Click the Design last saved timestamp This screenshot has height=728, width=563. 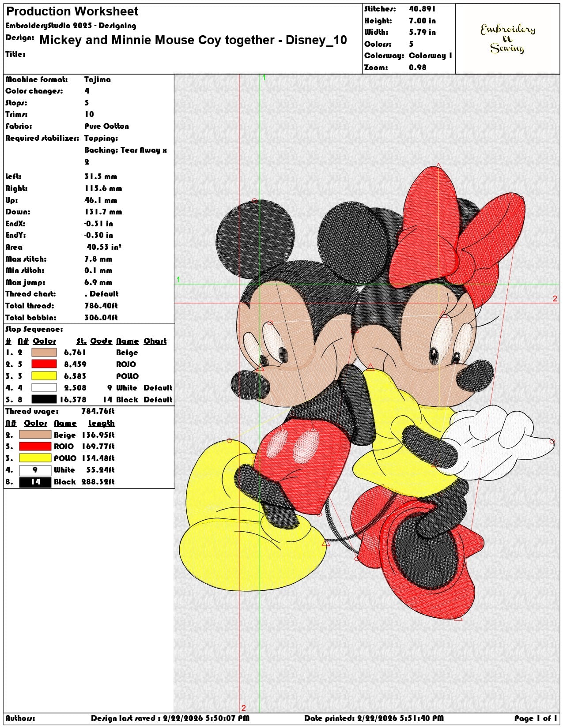pyautogui.click(x=170, y=718)
